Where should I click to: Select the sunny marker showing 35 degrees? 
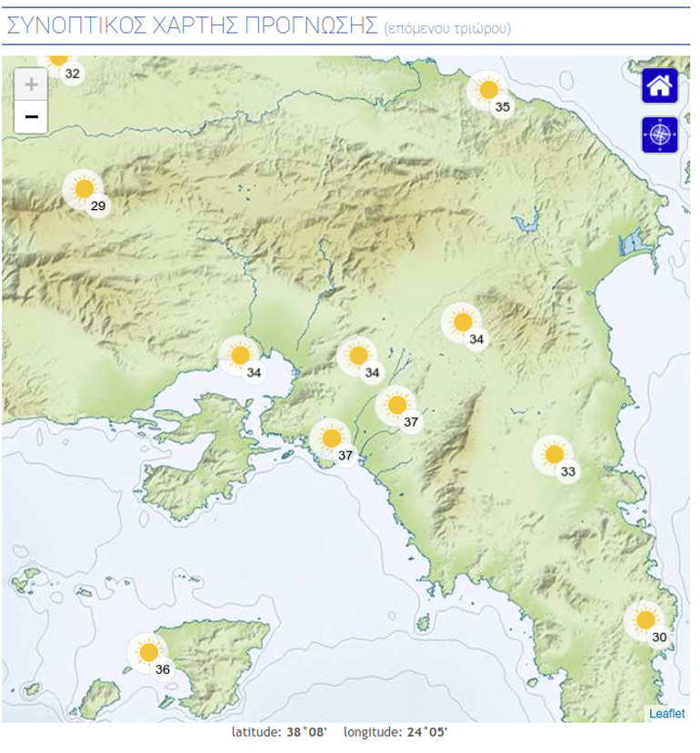pyautogui.click(x=489, y=90)
